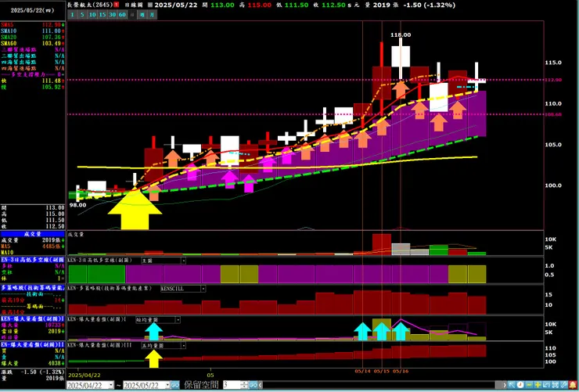Select the 30-minute timeframe button

(x=112, y=15)
